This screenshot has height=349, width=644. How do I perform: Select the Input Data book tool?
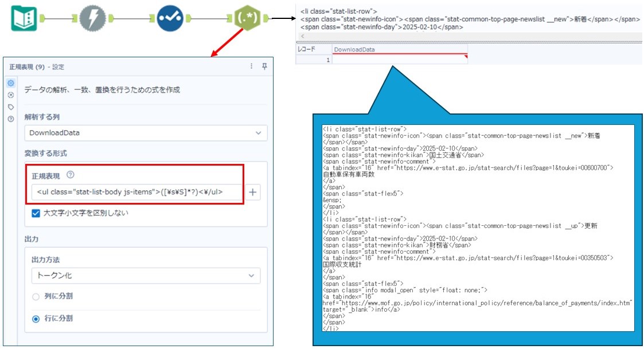tap(24, 18)
